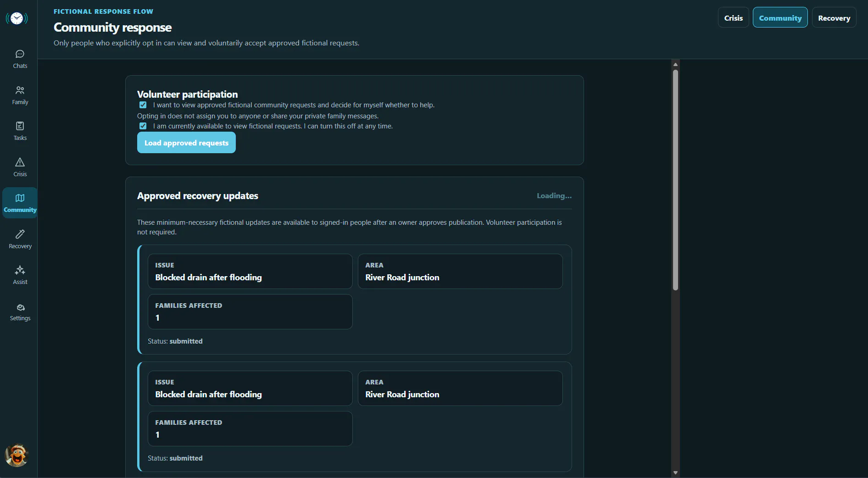Switch to the Crisis tab at top
This screenshot has height=478, width=868.
pos(733,18)
